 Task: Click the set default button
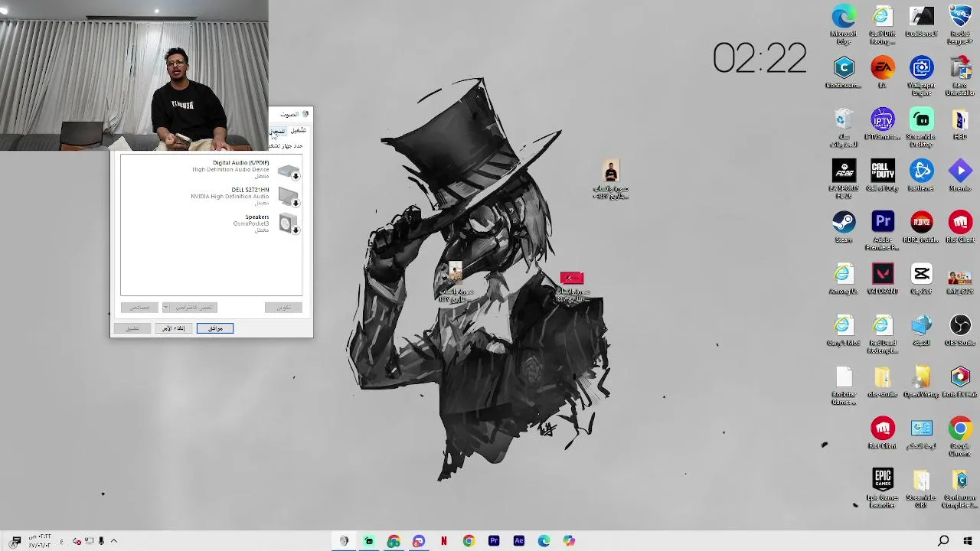pos(194,308)
